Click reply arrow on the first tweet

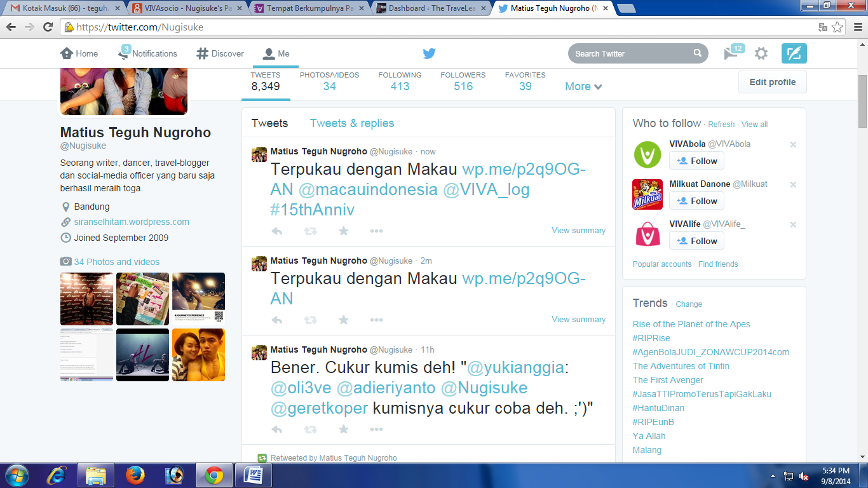tap(277, 231)
